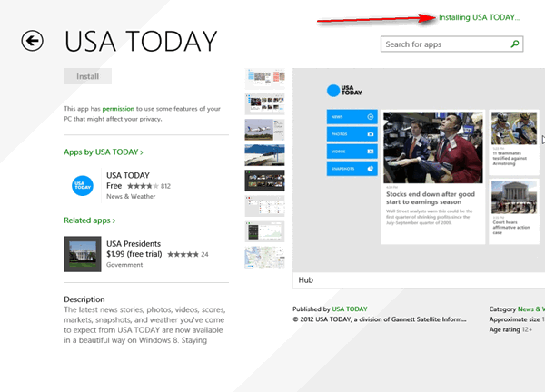Click the grayed Install button
Viewport: 545px width, 392px height.
(87, 76)
